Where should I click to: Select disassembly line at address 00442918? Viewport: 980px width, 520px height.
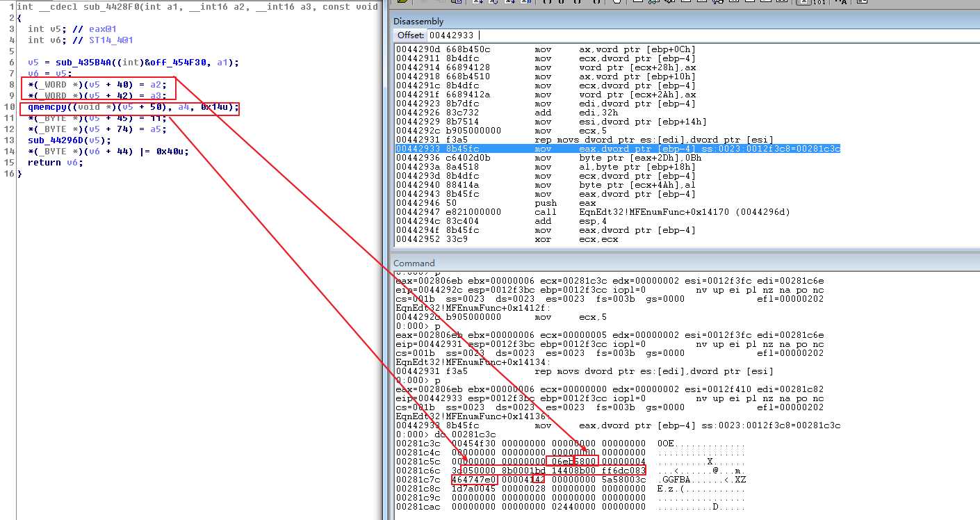pyautogui.click(x=546, y=76)
